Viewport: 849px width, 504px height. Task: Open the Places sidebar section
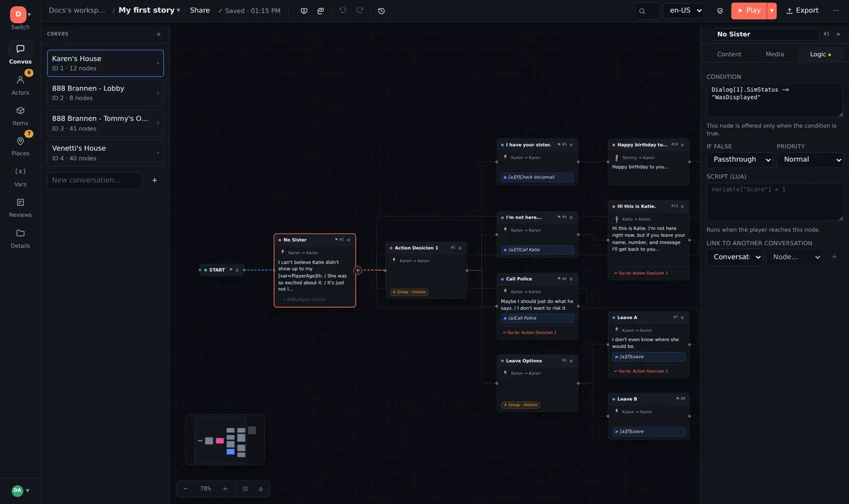(x=20, y=146)
